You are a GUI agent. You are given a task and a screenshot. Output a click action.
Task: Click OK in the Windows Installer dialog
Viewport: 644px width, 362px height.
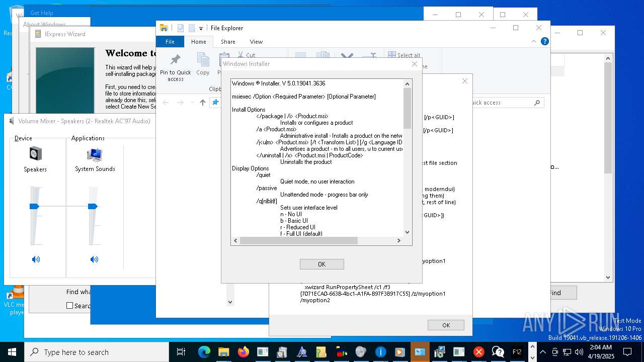tap(321, 264)
